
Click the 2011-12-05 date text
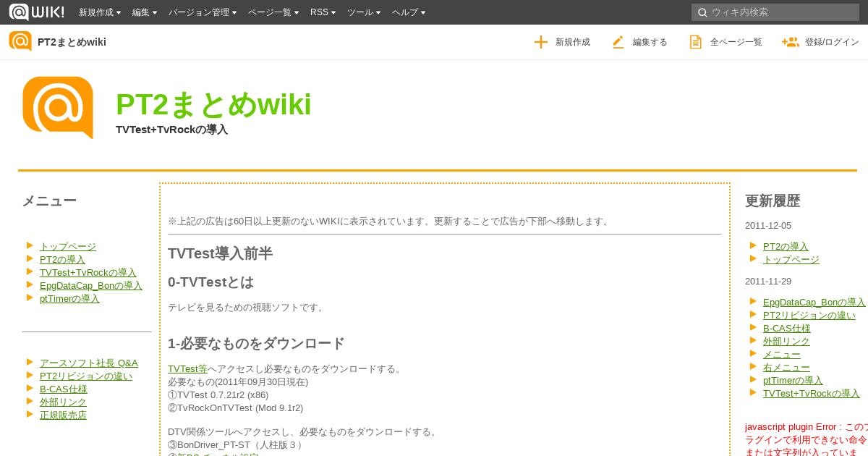coord(768,225)
